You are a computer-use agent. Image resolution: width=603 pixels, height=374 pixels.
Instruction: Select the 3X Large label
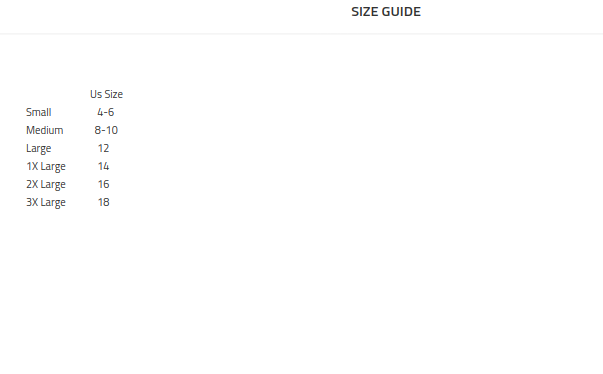click(x=46, y=203)
